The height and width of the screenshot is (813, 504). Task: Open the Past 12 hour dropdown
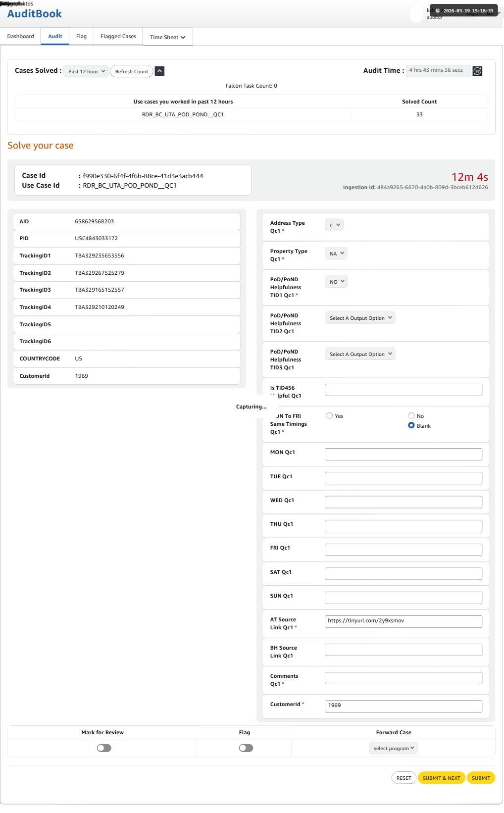point(86,71)
